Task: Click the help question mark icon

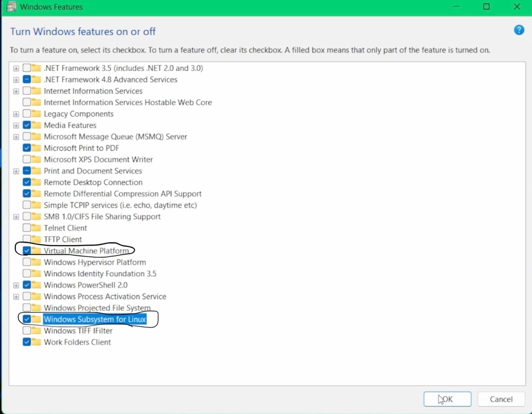Action: click(x=519, y=30)
